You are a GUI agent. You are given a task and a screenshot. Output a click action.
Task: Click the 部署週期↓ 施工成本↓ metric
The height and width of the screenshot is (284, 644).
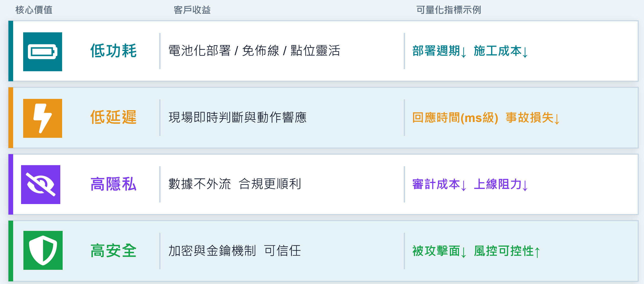470,51
